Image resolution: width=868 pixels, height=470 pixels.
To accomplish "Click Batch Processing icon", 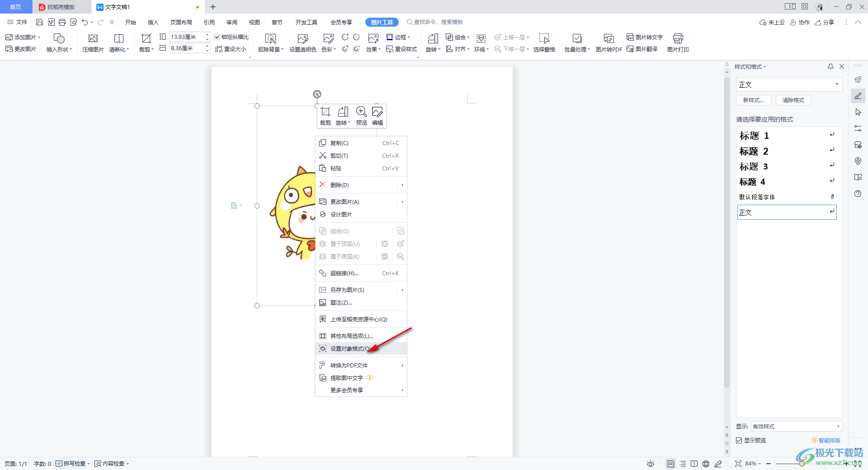I will click(577, 39).
